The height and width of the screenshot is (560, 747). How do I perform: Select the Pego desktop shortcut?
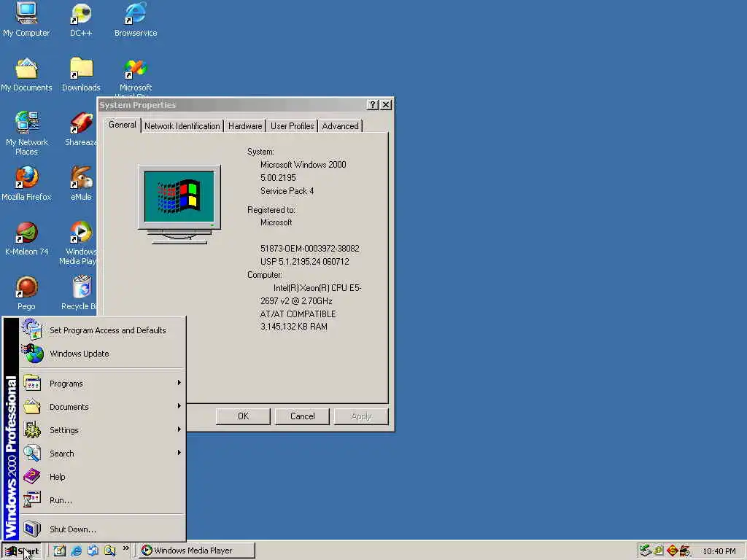(x=26, y=293)
